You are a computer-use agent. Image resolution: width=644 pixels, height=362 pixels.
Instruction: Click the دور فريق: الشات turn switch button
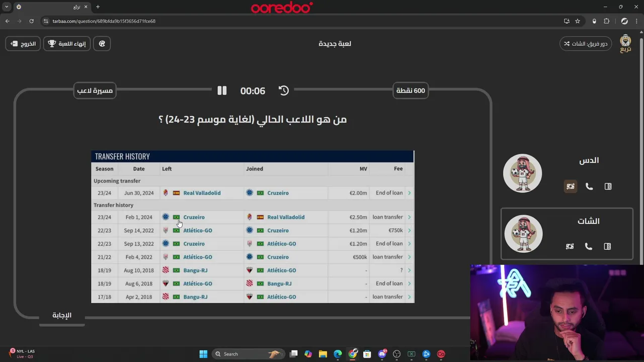click(586, 44)
